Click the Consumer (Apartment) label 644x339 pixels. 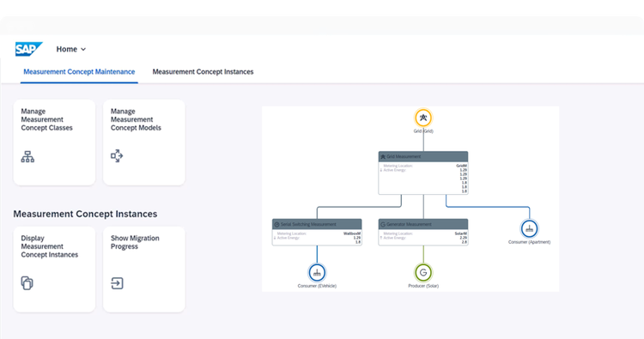(x=530, y=242)
